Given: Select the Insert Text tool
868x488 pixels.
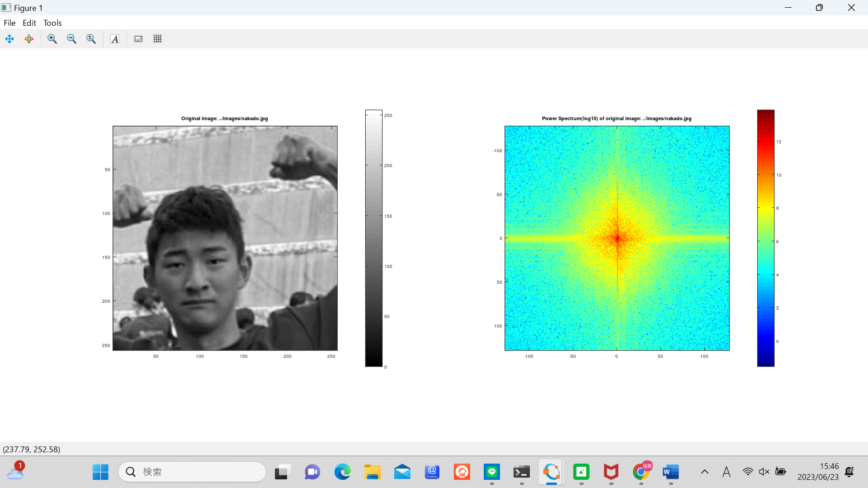Looking at the screenshot, I should coord(115,39).
